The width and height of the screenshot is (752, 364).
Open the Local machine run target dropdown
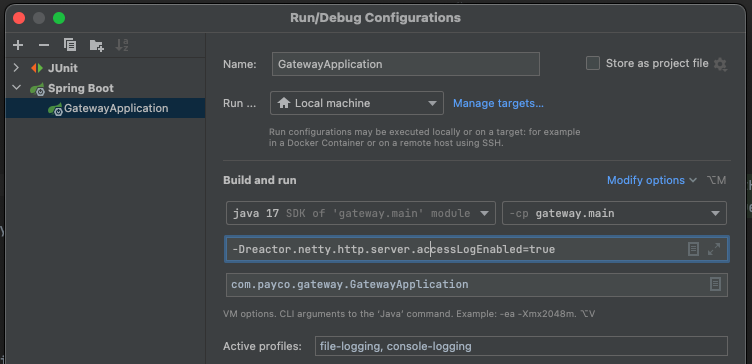(x=357, y=103)
